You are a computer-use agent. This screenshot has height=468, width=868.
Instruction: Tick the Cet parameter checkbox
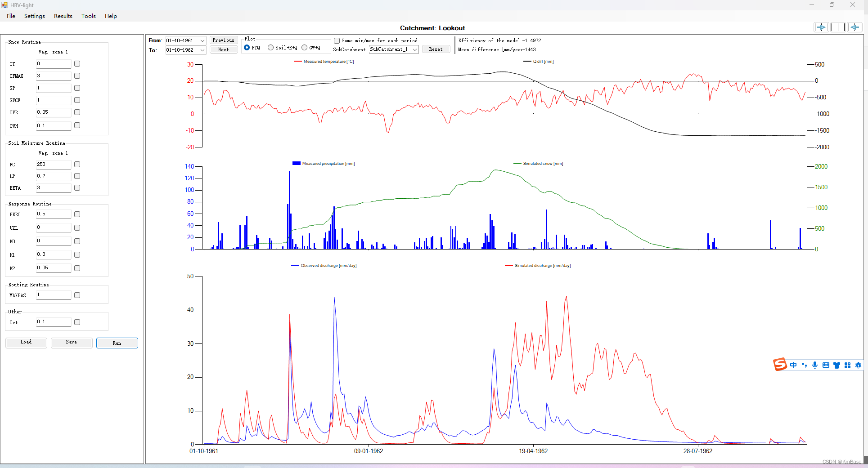point(77,322)
